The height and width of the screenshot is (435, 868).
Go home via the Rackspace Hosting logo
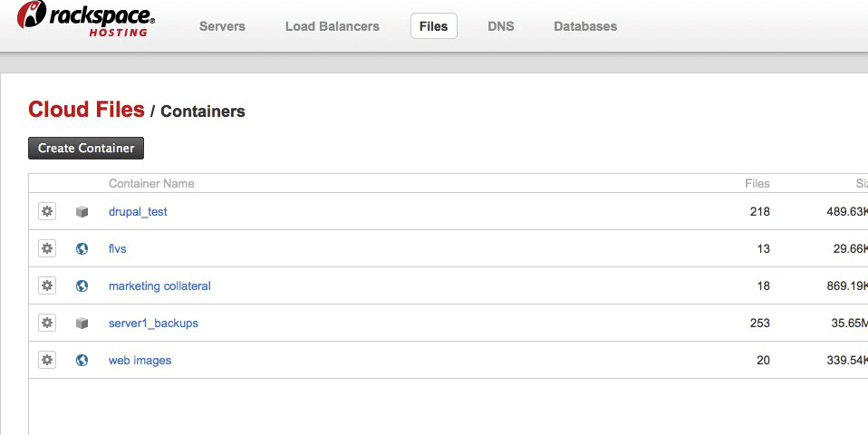(86, 19)
